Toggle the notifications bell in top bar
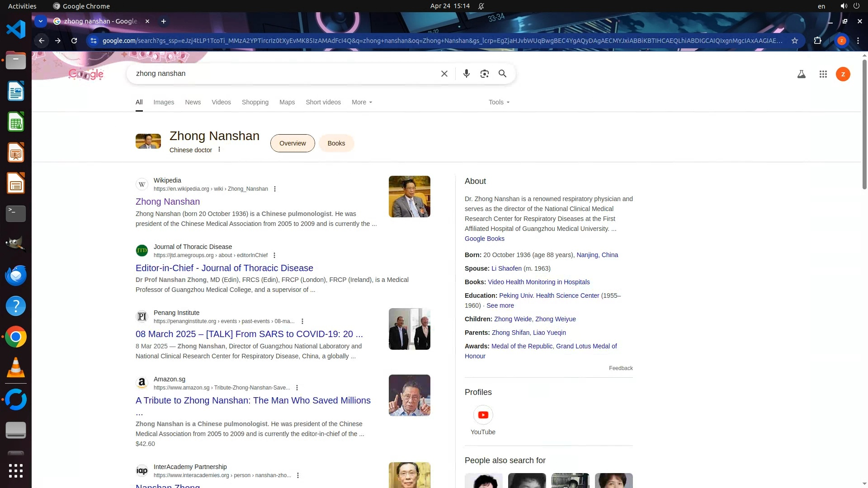 point(481,6)
